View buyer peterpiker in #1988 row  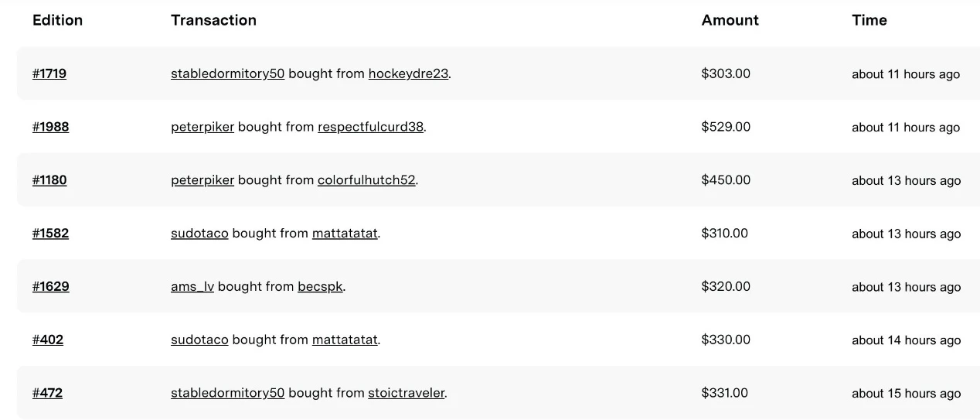pyautogui.click(x=202, y=127)
